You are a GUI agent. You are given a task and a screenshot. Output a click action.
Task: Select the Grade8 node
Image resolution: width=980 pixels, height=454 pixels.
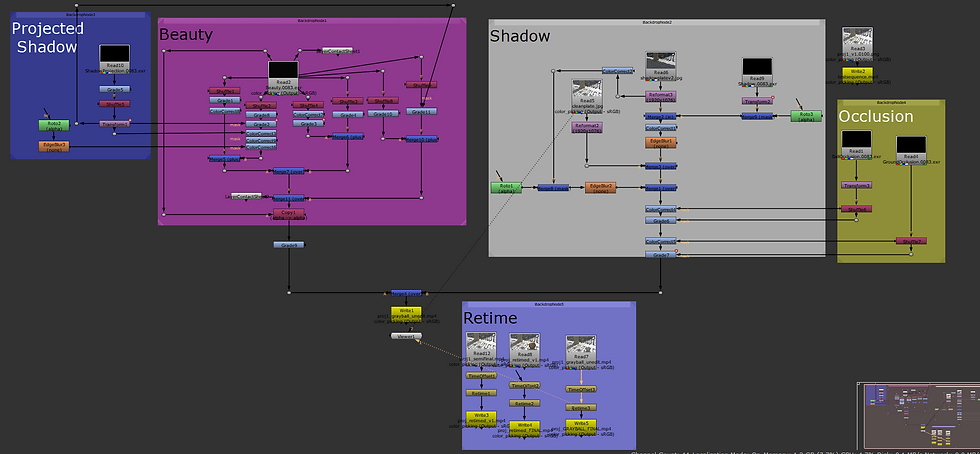point(261,115)
